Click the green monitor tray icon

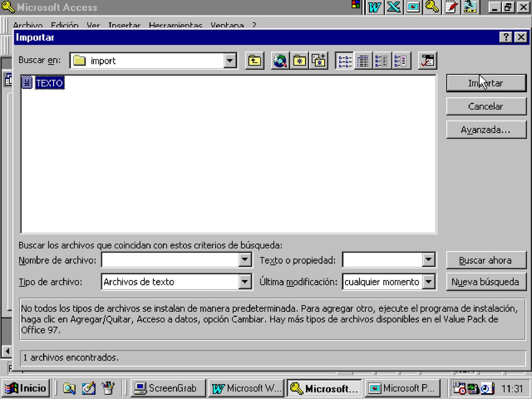(473, 388)
